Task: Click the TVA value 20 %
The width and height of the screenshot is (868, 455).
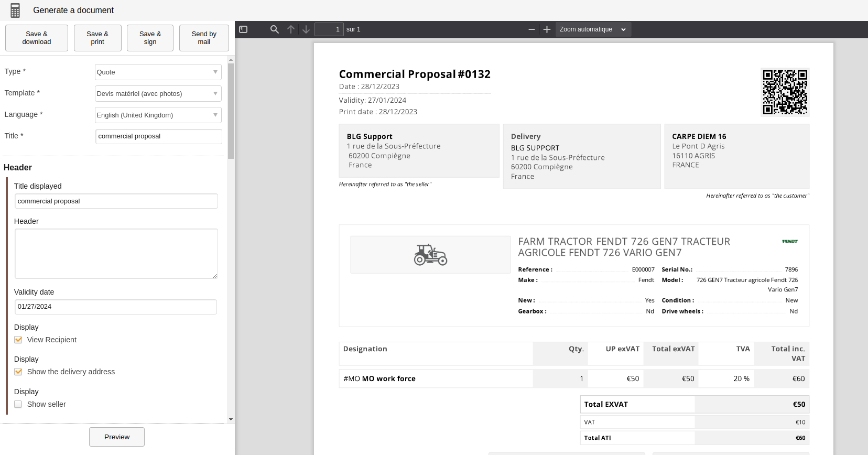Action: pos(742,378)
